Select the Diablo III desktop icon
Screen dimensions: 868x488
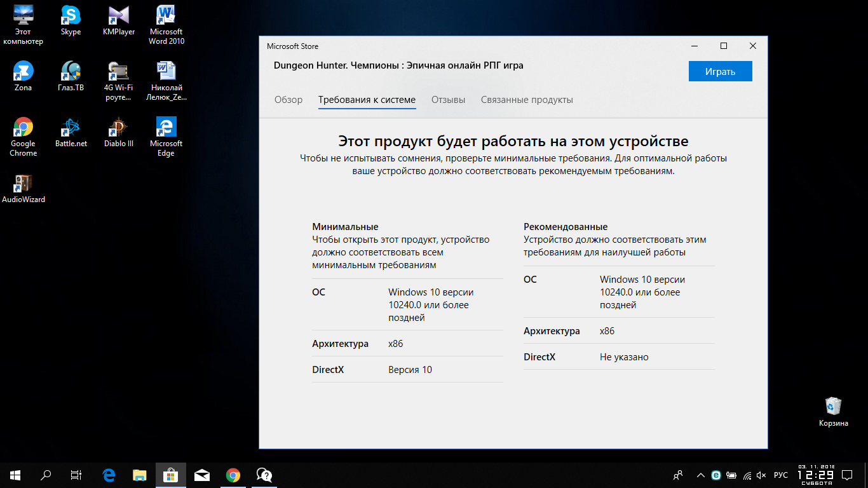(x=119, y=132)
